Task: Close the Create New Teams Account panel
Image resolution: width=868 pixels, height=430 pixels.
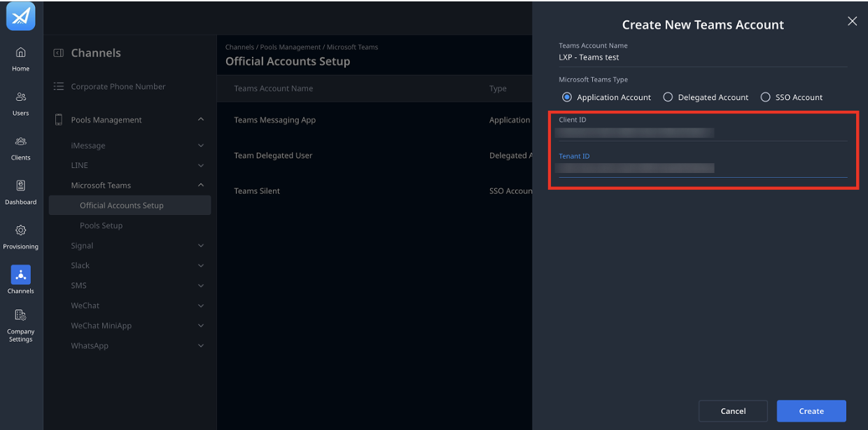Action: click(x=852, y=21)
